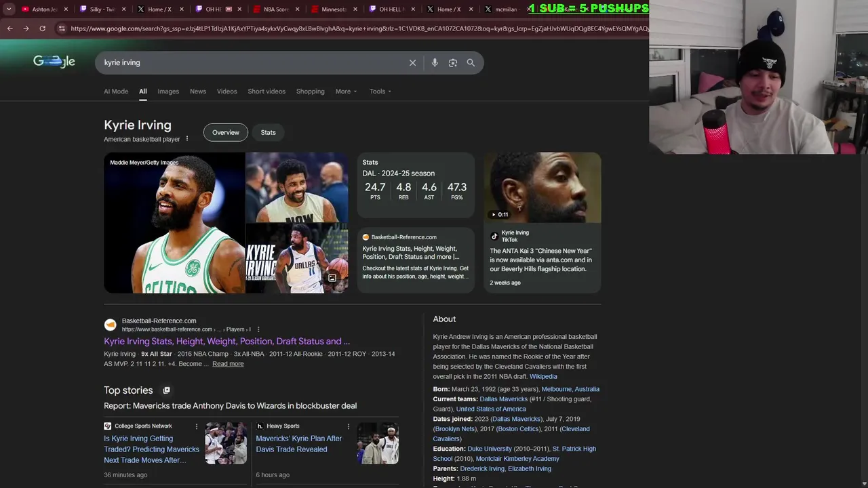Open the Drederick Irving link
Image resolution: width=868 pixels, height=488 pixels.
482,468
